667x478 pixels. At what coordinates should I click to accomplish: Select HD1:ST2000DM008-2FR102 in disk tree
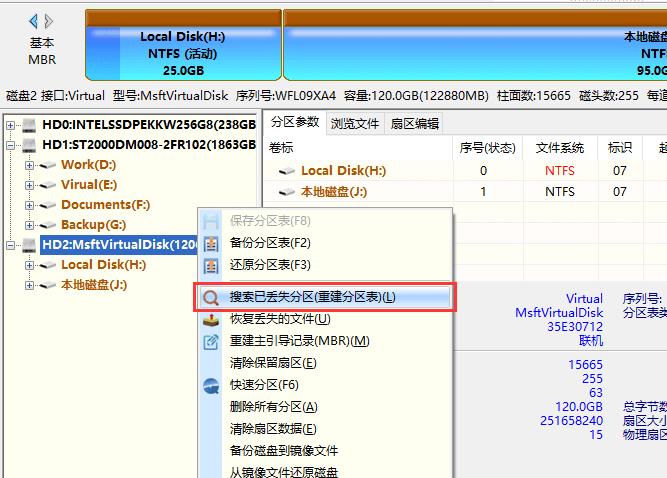tap(149, 145)
